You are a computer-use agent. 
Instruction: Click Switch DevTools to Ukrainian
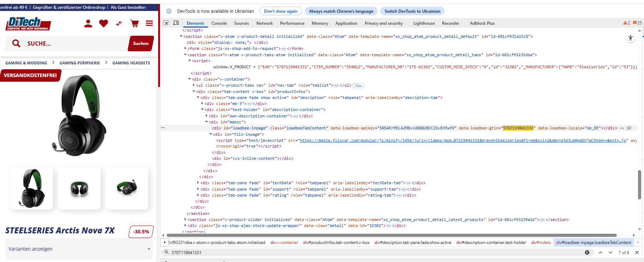[x=412, y=11]
